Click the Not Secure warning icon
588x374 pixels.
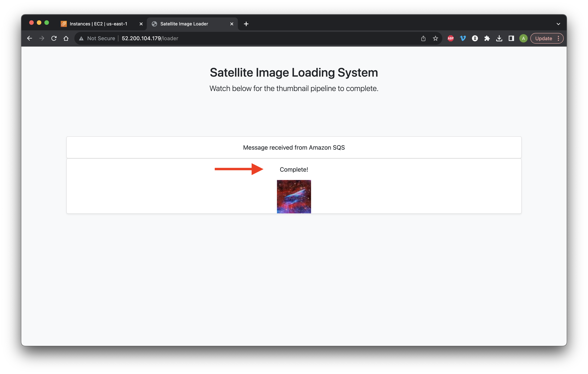tap(81, 38)
